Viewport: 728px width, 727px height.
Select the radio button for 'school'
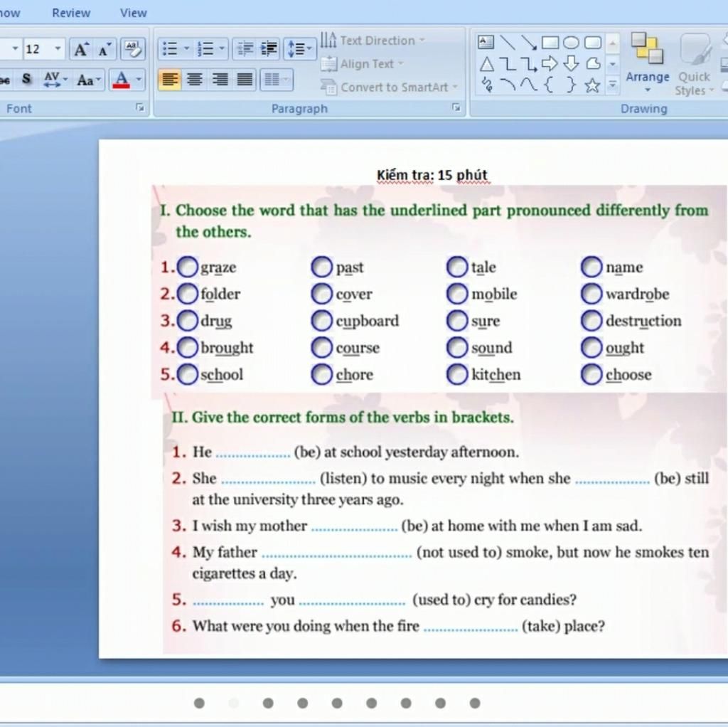pyautogui.click(x=188, y=374)
